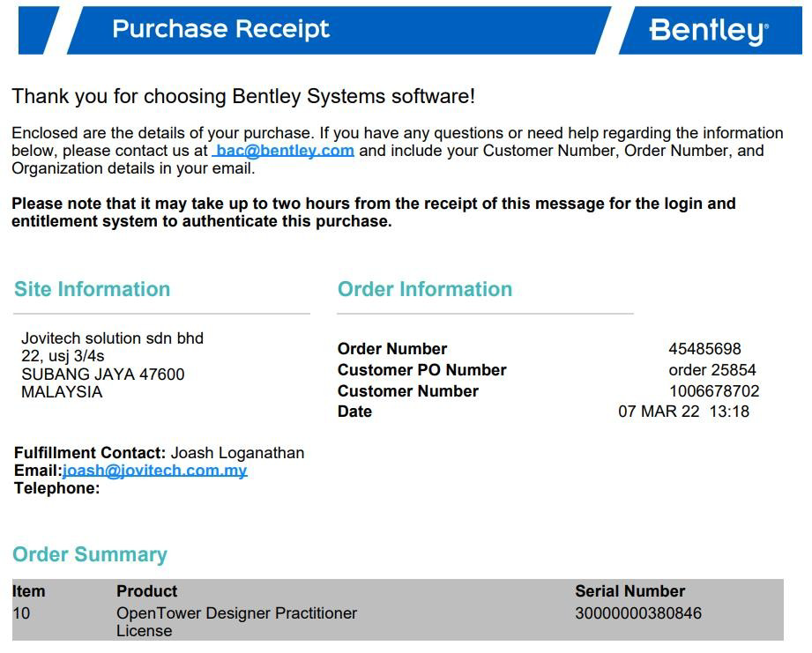This screenshot has width=812, height=653.
Task: Click the Item column header
Action: tap(28, 591)
